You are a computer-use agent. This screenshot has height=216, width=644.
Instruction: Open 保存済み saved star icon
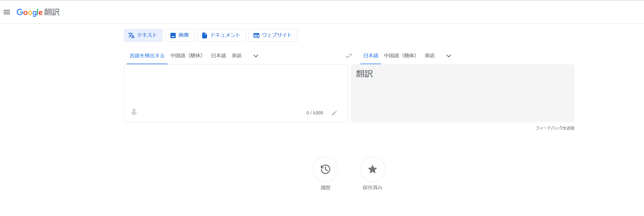(372, 169)
